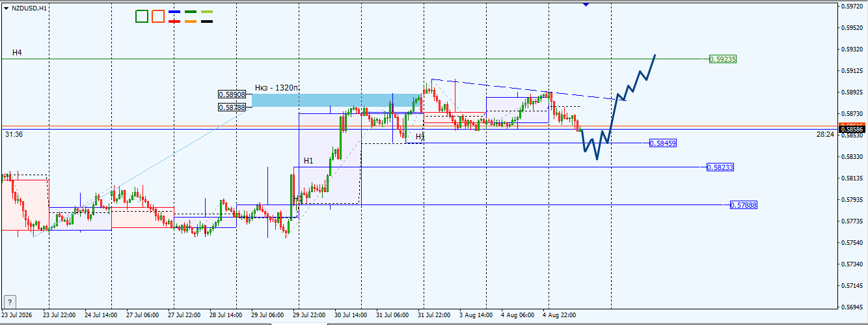Click the blue chart shift triangle marker
This screenshot has width=868, height=325.
coord(586,5)
